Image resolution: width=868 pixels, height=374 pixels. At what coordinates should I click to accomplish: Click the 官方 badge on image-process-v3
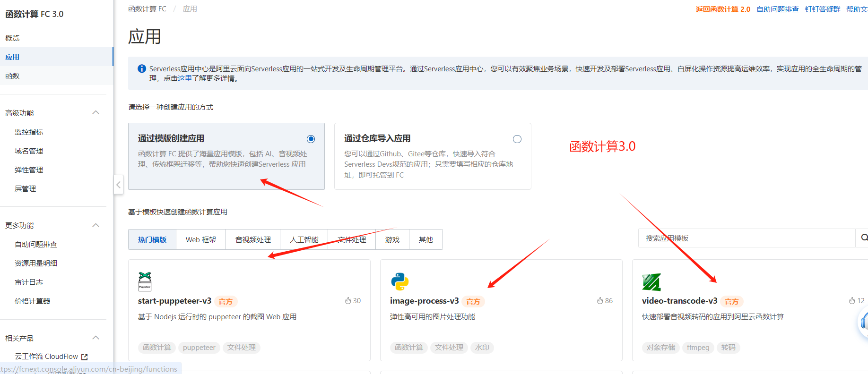pyautogui.click(x=473, y=301)
